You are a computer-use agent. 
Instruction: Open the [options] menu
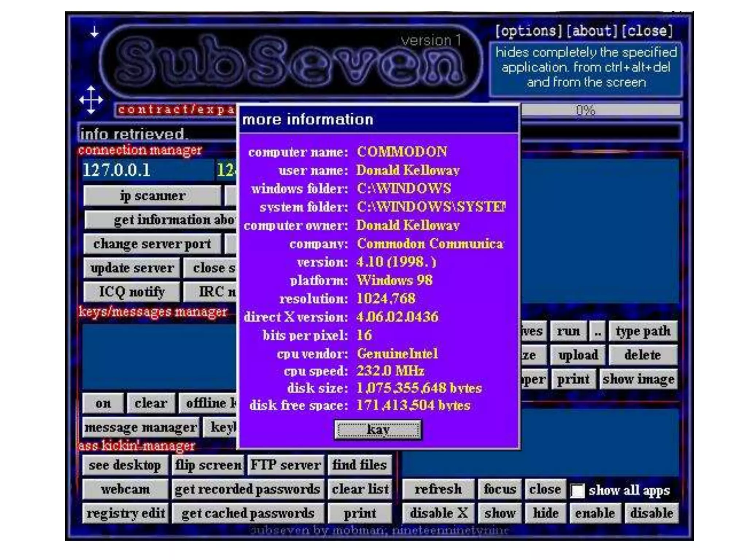coord(529,31)
